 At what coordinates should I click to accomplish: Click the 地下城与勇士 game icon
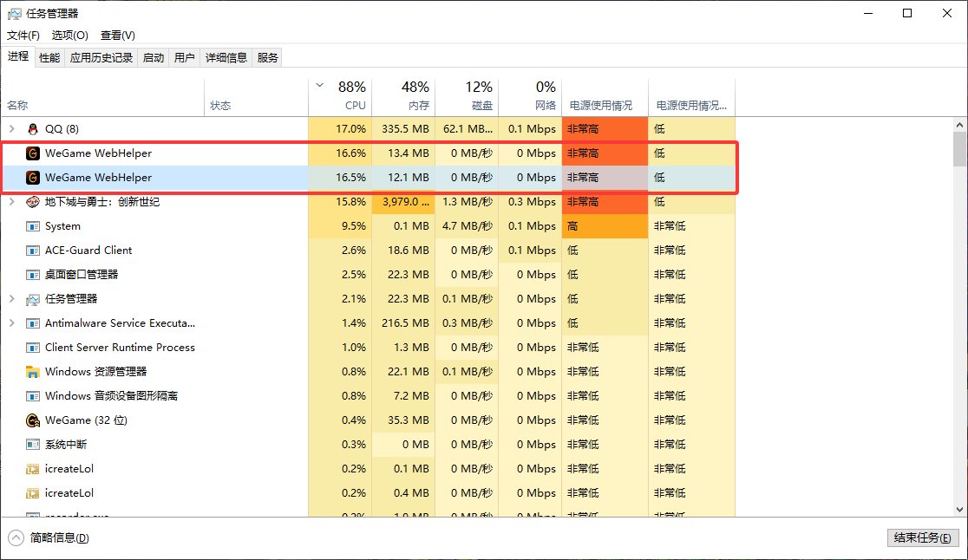coord(33,202)
